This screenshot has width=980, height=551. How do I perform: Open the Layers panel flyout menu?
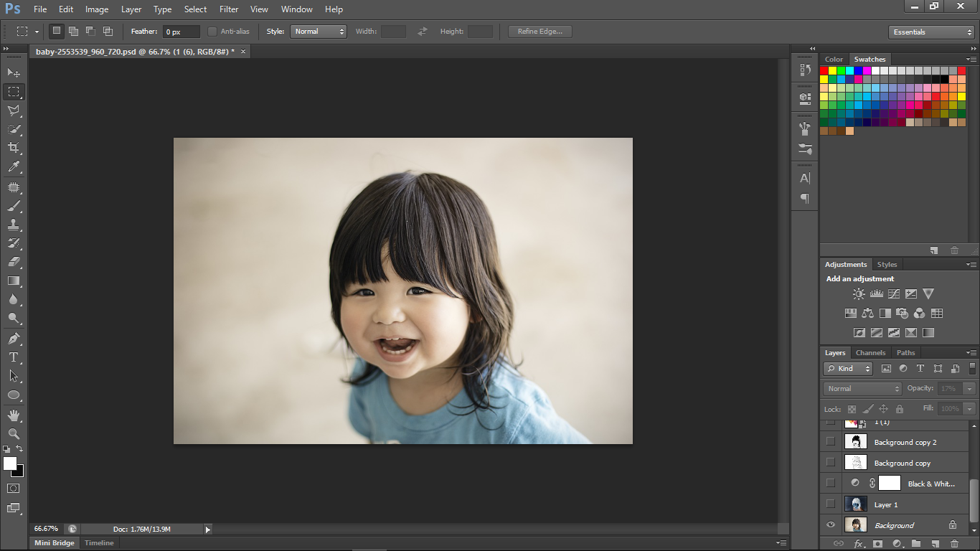coord(971,352)
